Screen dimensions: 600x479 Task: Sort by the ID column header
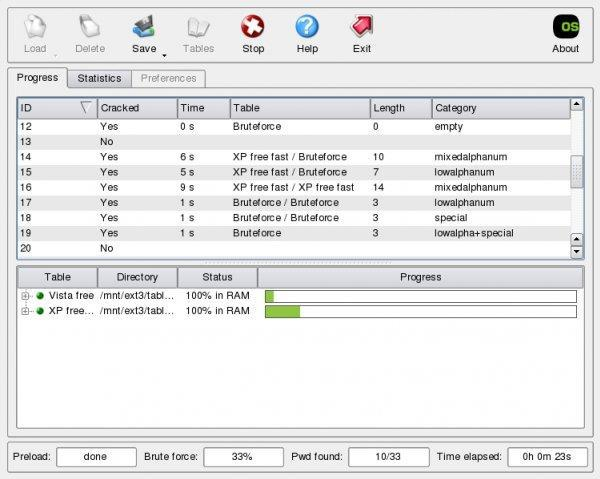pyautogui.click(x=56, y=108)
